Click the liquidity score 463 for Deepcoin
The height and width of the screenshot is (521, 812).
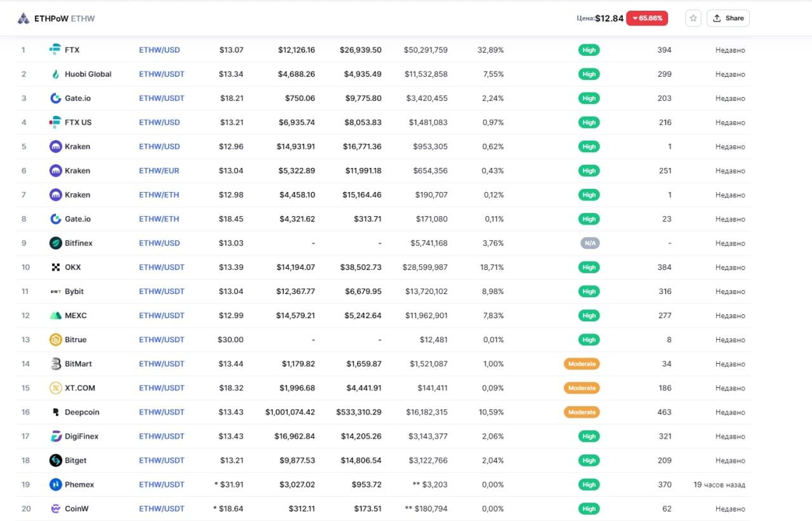[664, 412]
